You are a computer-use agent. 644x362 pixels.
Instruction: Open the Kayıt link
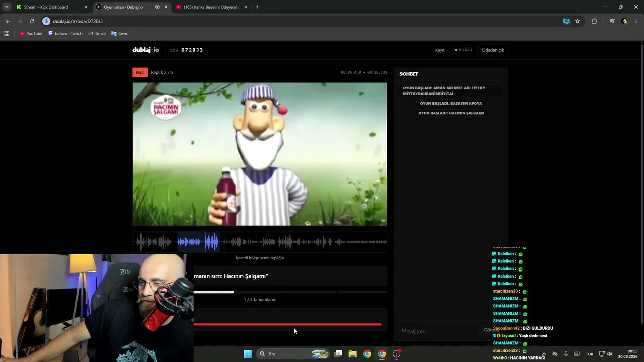(440, 50)
